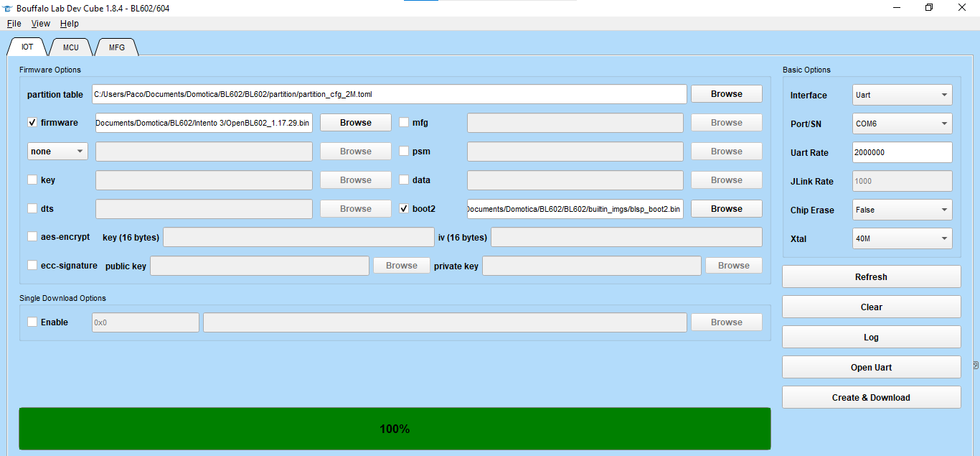The image size is (980, 456).
Task: Click the aes key (16 bytes) field
Action: (x=298, y=237)
